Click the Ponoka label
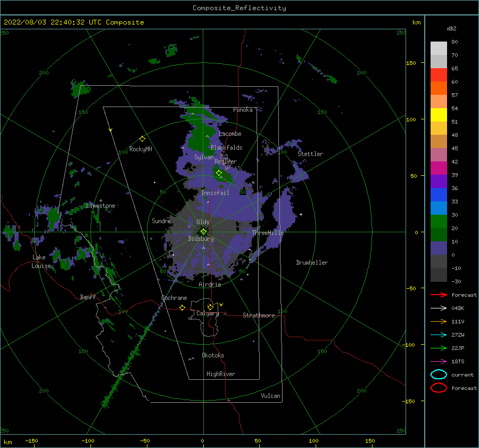479x448 pixels. (x=243, y=110)
